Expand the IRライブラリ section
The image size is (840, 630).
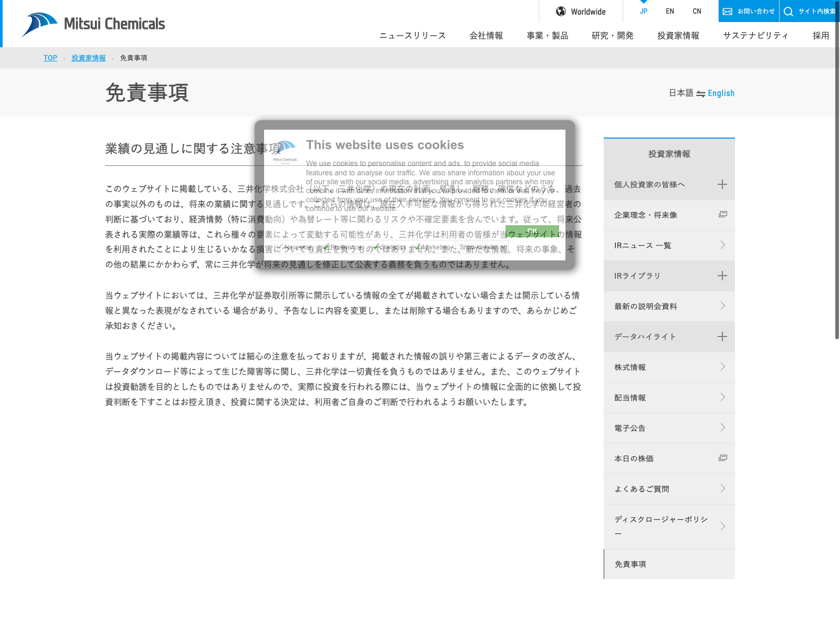722,276
